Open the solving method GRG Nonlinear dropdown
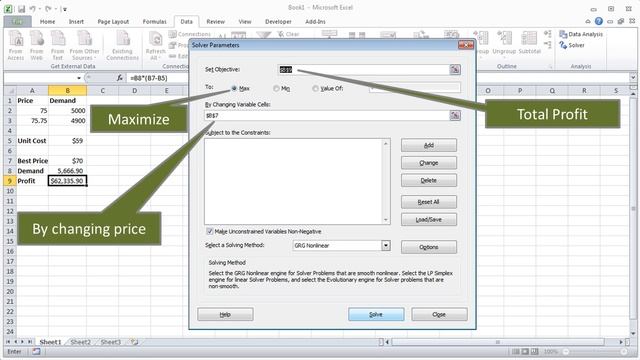Viewport: 640px width, 360px height. 385,245
